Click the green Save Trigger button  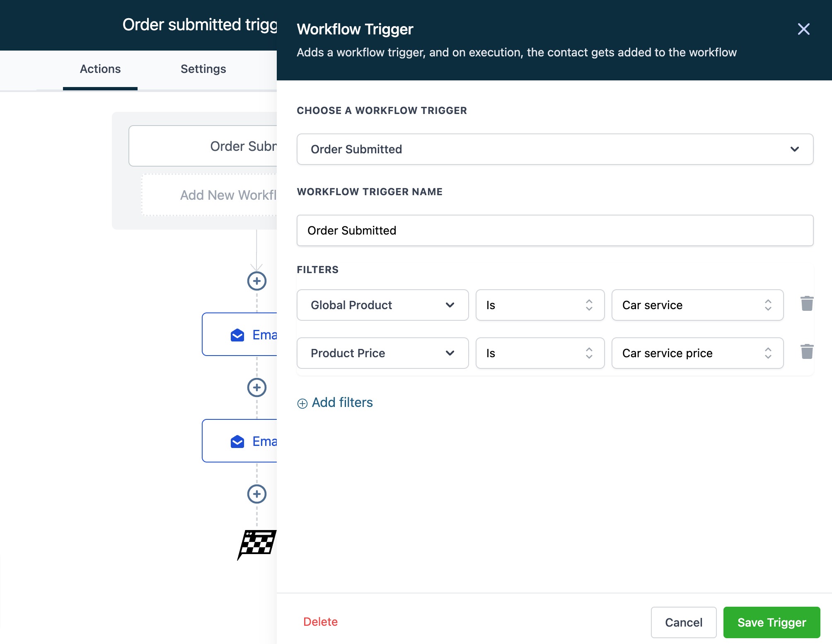771,622
